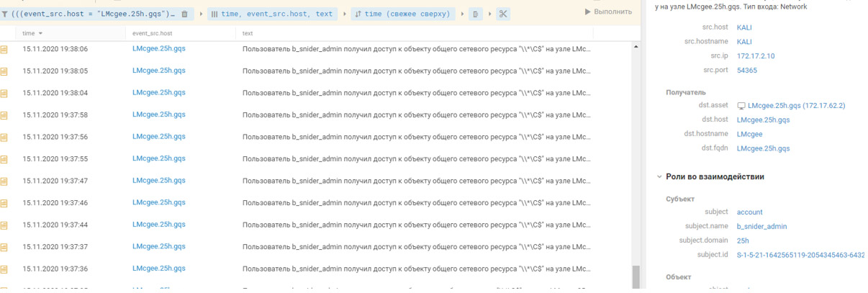Open LMcgee.25h.gqs host link in 19:37:37 row

[159, 246]
